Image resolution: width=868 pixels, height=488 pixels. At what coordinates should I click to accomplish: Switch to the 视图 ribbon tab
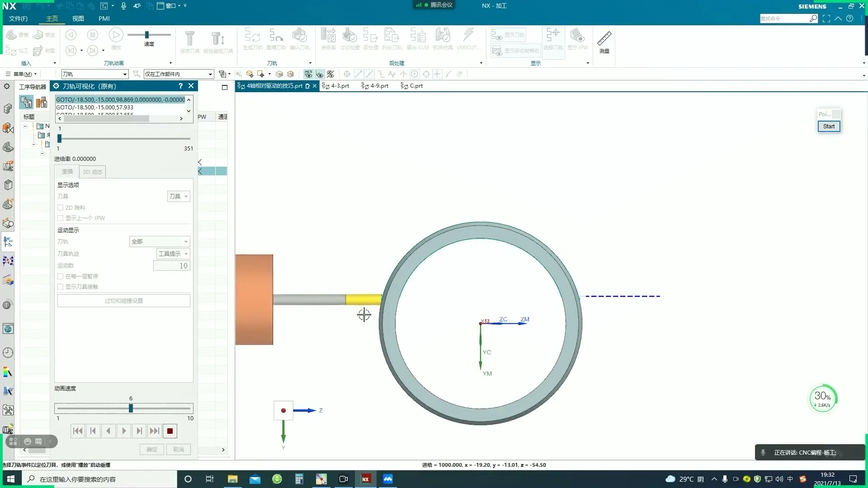78,19
